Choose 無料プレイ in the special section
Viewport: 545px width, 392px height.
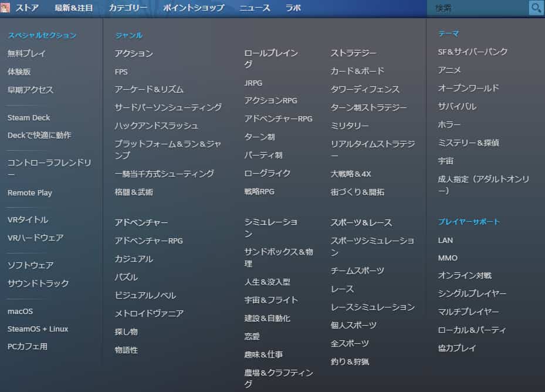[x=26, y=53]
